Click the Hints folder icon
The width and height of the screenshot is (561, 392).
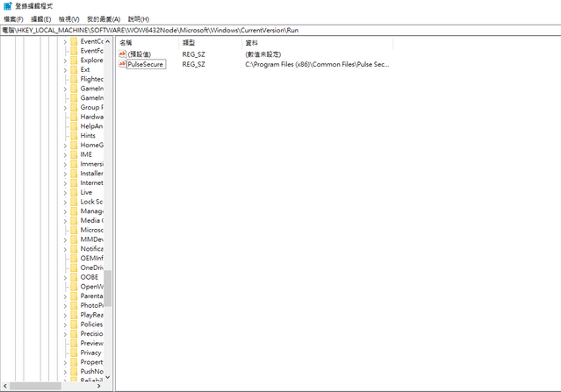click(74, 136)
